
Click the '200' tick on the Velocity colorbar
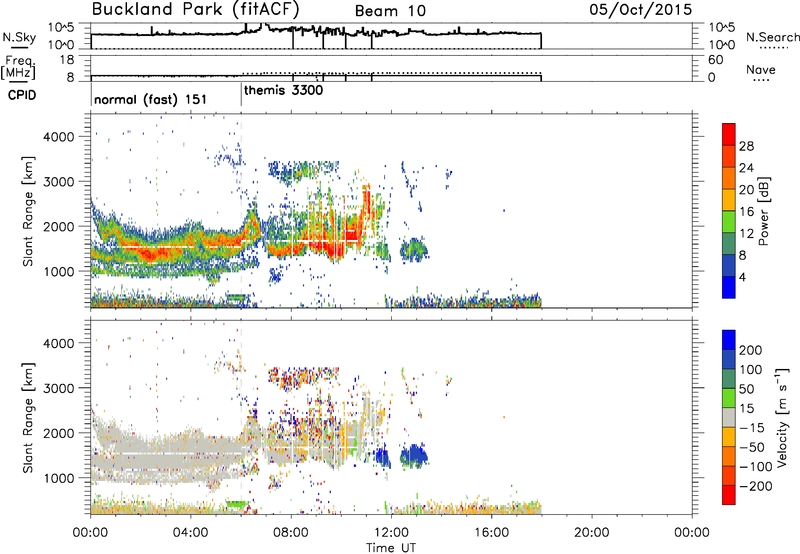(751, 350)
